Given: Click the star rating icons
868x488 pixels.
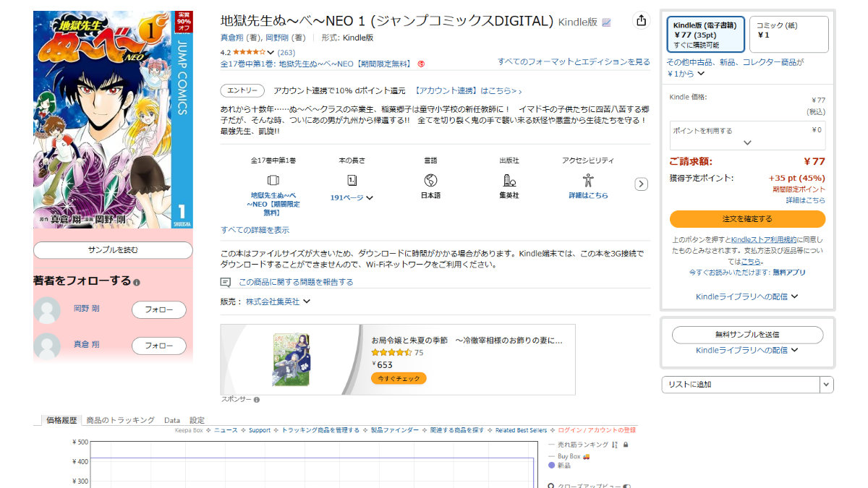Looking at the screenshot, I should tap(247, 52).
